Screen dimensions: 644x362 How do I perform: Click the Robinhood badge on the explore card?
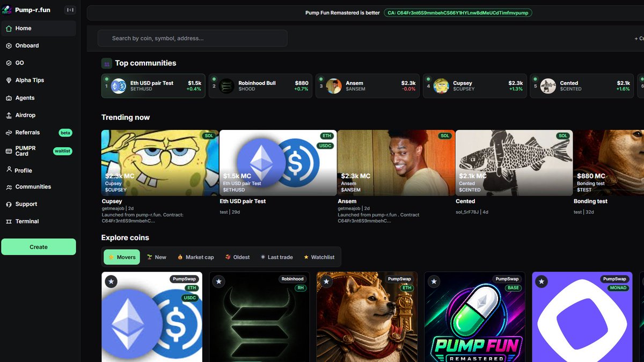point(292,279)
